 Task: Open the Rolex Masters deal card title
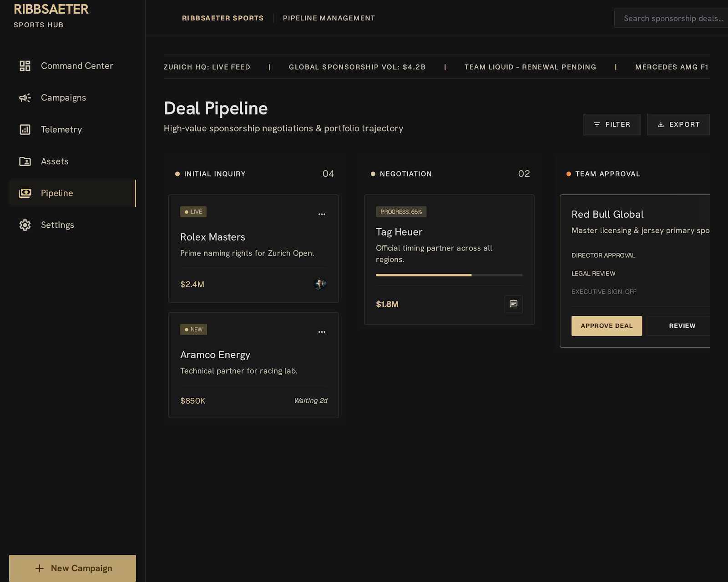pyautogui.click(x=212, y=237)
